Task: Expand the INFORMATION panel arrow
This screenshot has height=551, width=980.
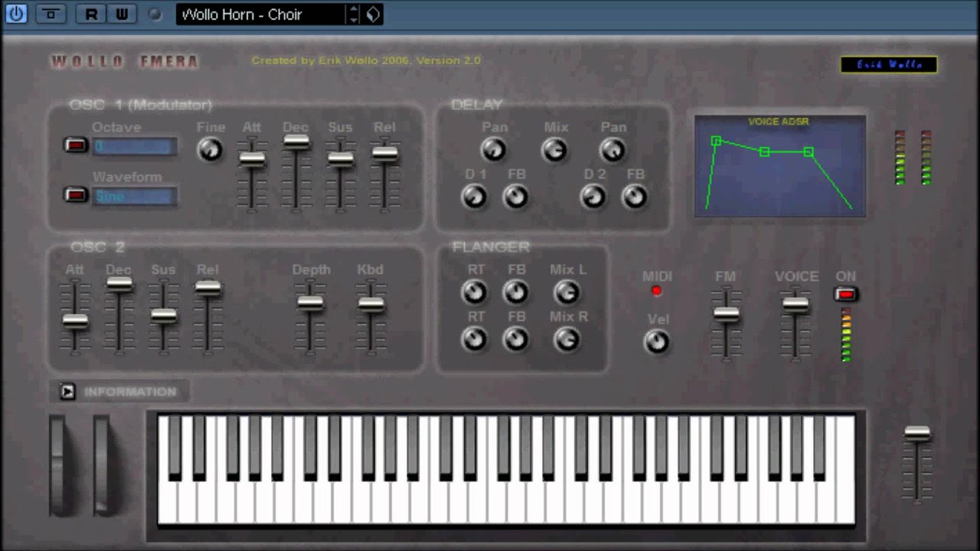Action: click(67, 392)
